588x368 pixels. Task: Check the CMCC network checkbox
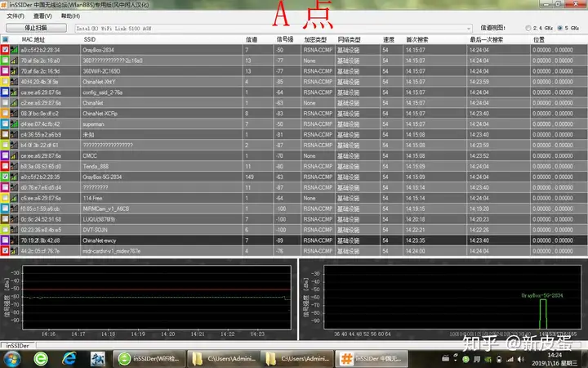click(5, 155)
